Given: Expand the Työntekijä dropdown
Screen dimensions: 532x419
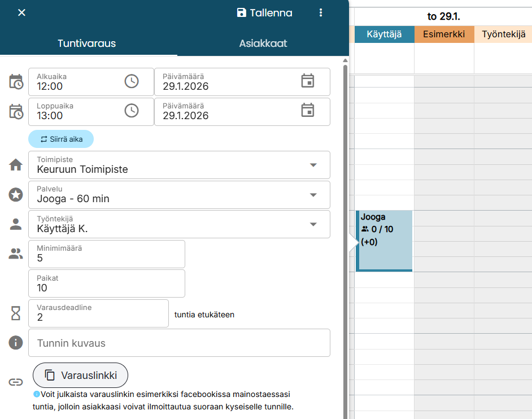Looking at the screenshot, I should point(313,224).
